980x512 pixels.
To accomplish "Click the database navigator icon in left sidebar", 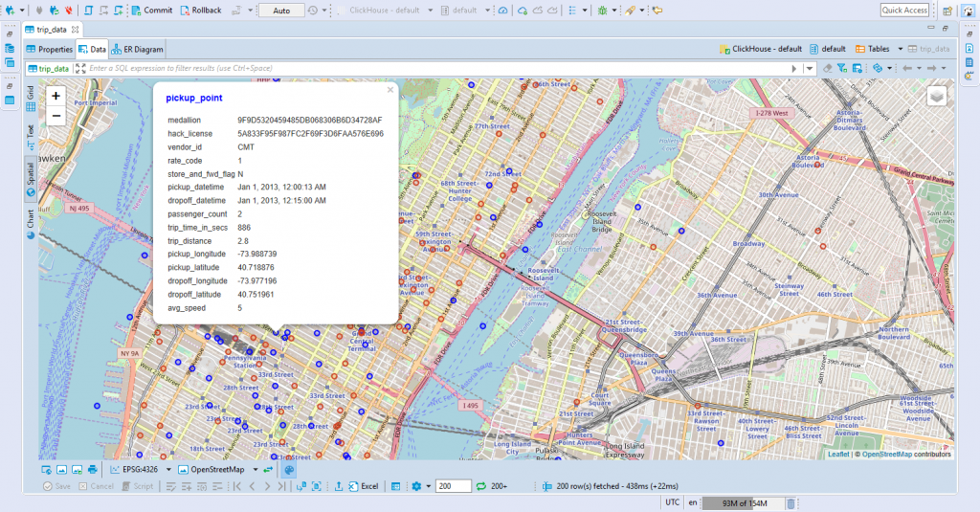I will 10,48.
